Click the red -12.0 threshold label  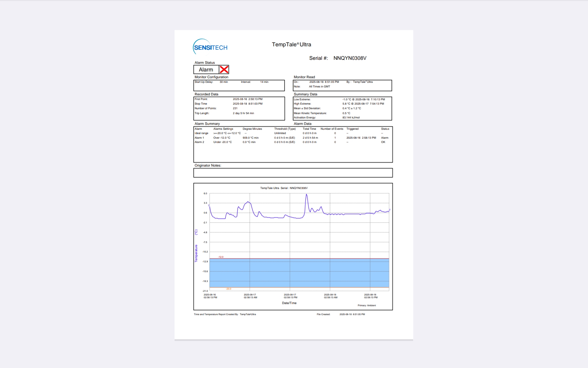221,257
